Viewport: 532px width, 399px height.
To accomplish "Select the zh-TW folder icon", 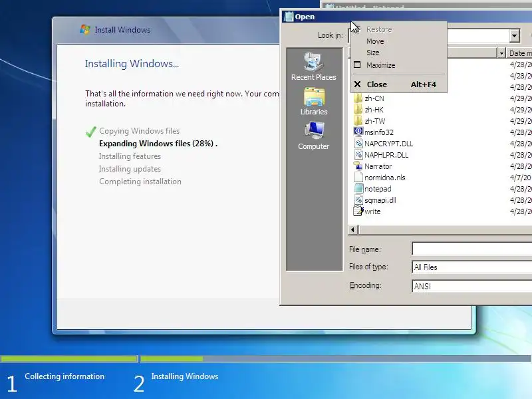I will [x=358, y=121].
